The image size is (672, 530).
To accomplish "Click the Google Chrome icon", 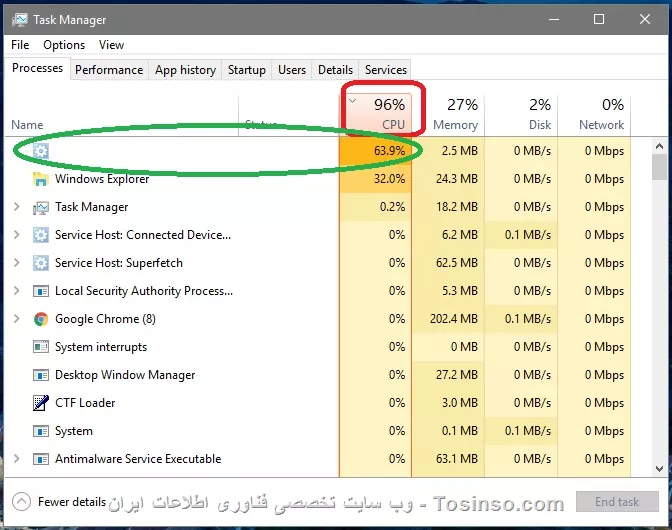I will [41, 319].
